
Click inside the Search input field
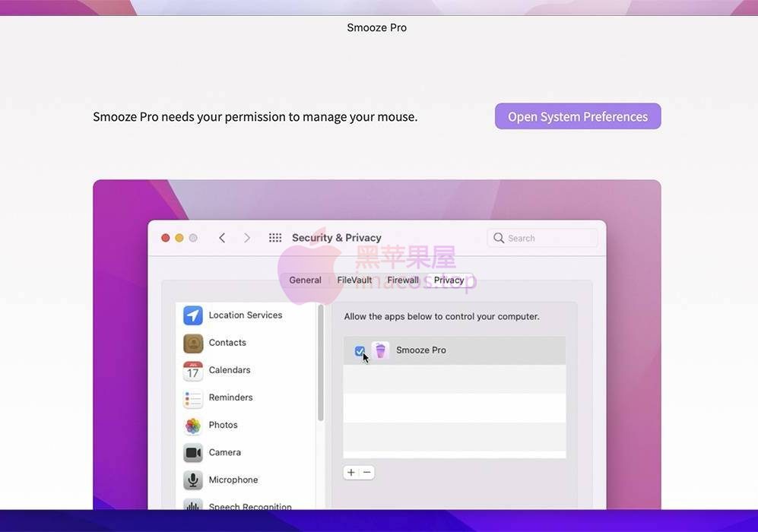pos(543,238)
